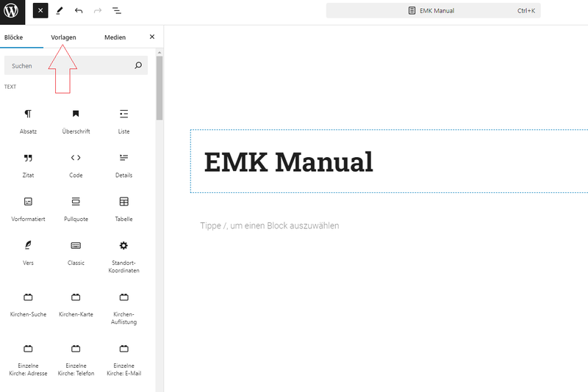Screen dimensions: 588x392
Task: Insert Einzelne Kirche: Telefon block
Action: pyautogui.click(x=76, y=360)
